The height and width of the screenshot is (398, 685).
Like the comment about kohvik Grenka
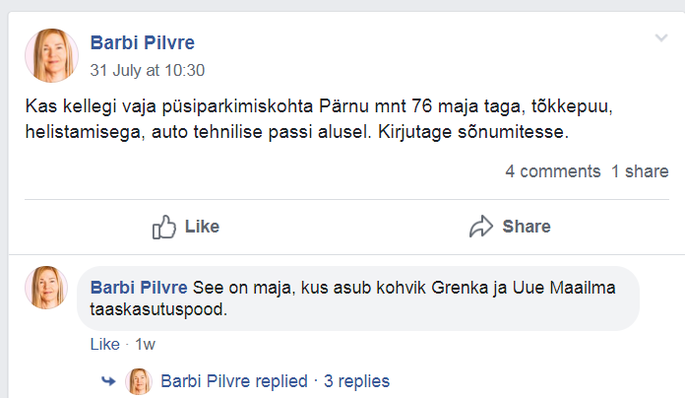(x=105, y=344)
